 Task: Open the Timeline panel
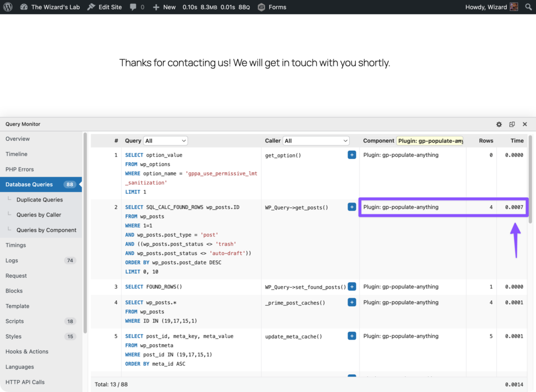point(41,154)
